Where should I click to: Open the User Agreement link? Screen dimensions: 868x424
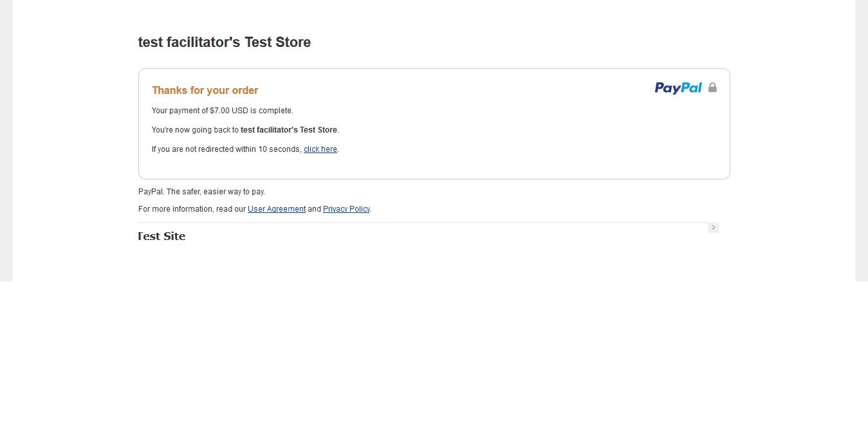click(277, 209)
